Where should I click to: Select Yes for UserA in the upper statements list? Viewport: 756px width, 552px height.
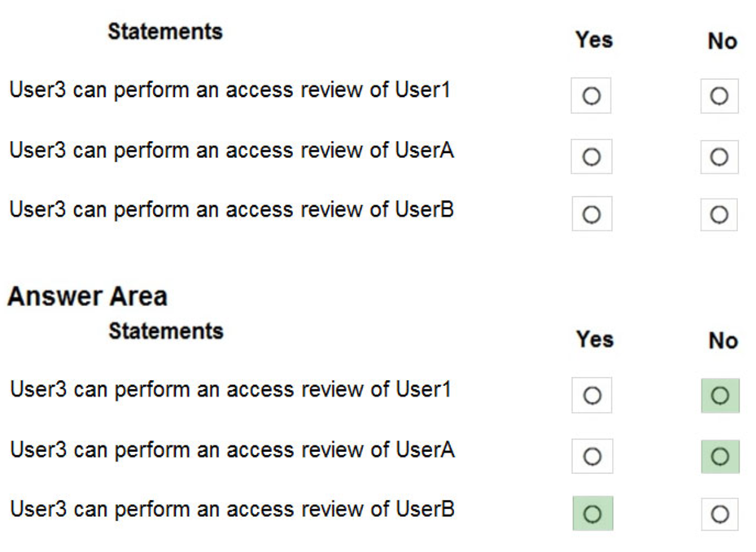pyautogui.click(x=592, y=157)
